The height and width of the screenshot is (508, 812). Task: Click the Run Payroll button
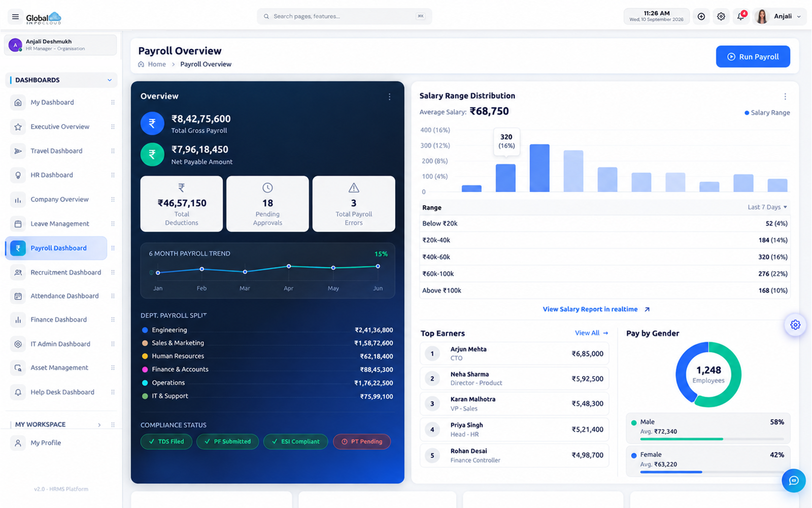(753, 57)
